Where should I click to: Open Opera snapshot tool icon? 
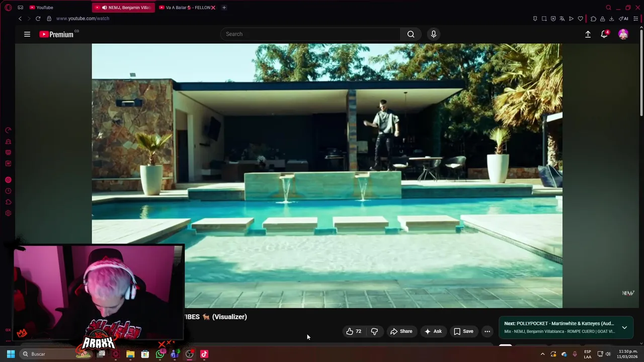[544, 19]
